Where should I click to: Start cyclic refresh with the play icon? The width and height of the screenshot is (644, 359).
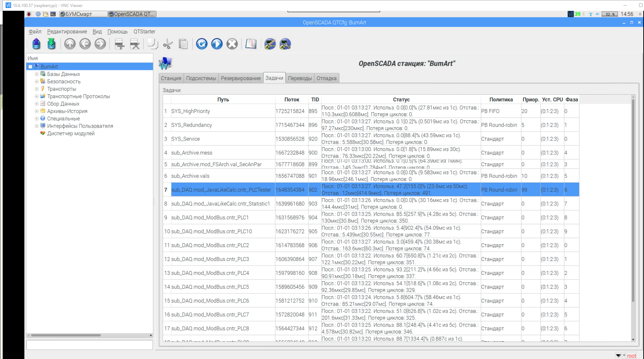pos(217,44)
